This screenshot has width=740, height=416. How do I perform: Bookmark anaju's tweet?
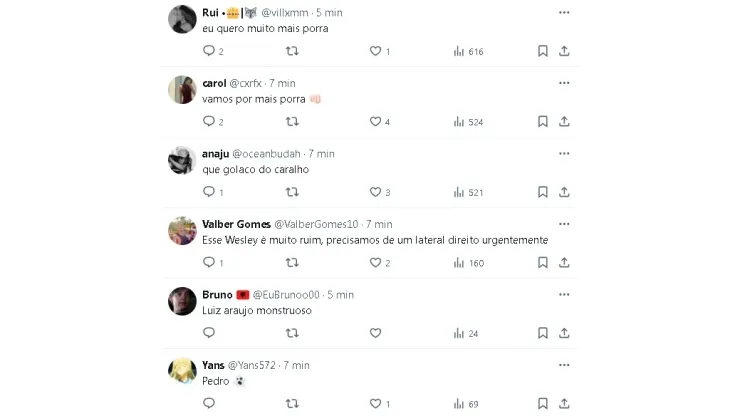tap(542, 192)
